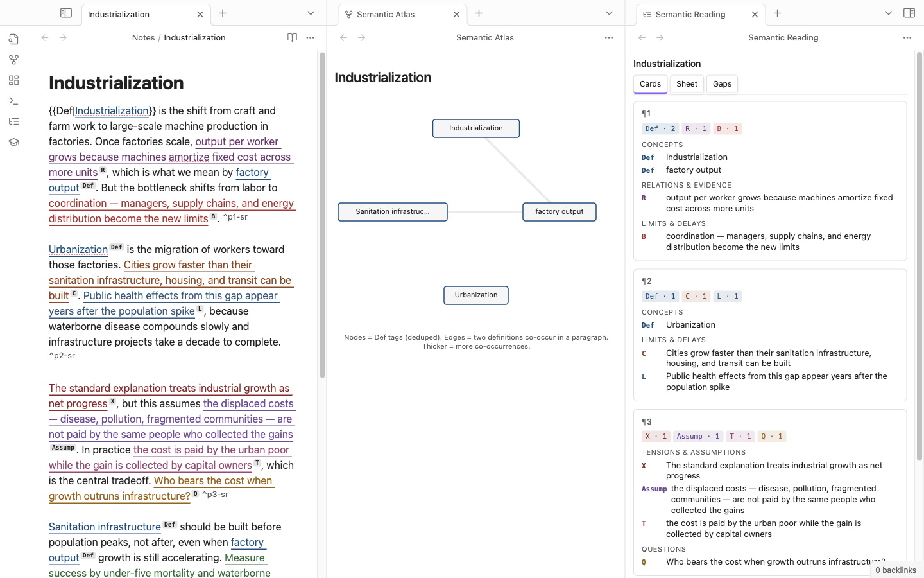
Task: Click the Notes breadcrumb folder
Action: tap(143, 38)
